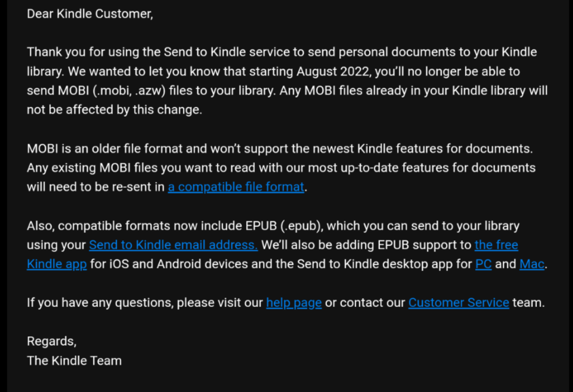
Task: Click 'The Kindle Team' signature
Action: tap(74, 361)
